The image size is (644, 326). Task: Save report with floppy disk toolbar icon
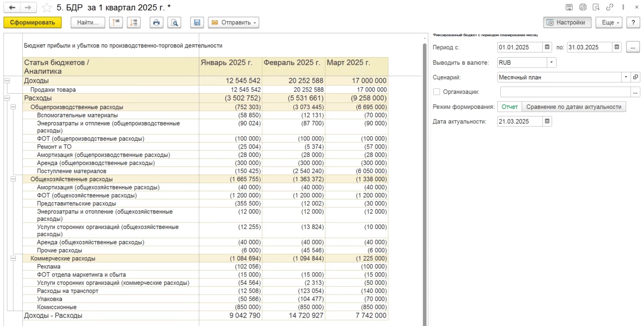click(197, 23)
